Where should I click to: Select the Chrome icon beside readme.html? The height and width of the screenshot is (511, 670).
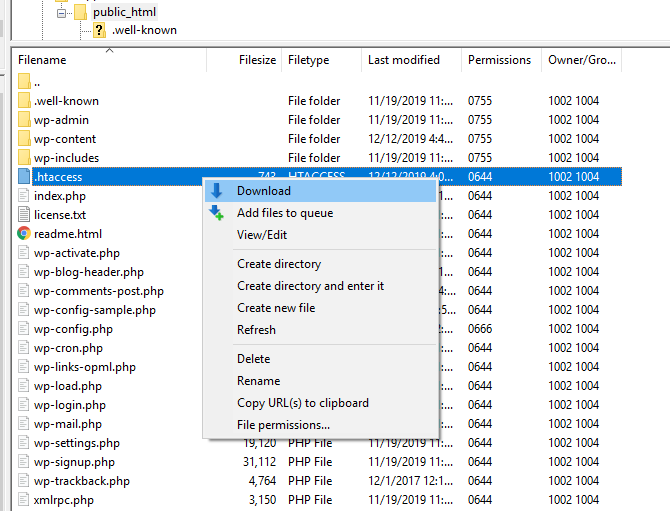(x=25, y=234)
